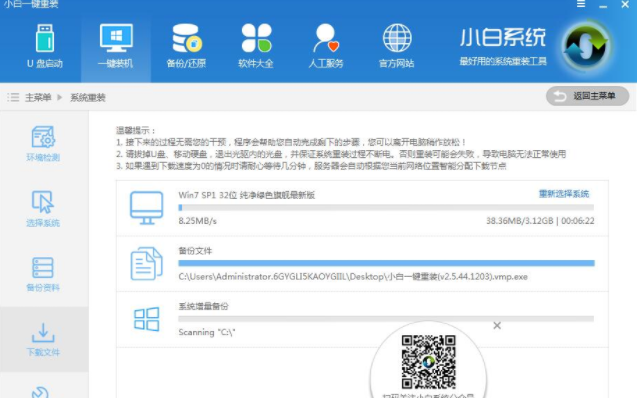639x398 pixels.
Task: Open the hamburger menu in title bar
Action: pyautogui.click(x=581, y=4)
